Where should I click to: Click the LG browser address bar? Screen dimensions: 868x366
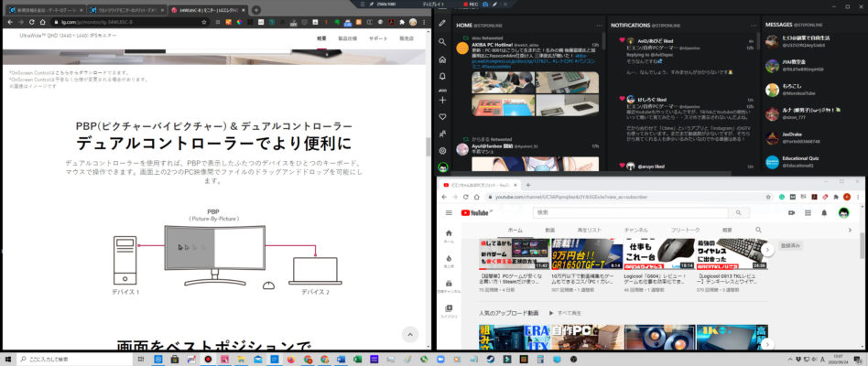[131, 22]
